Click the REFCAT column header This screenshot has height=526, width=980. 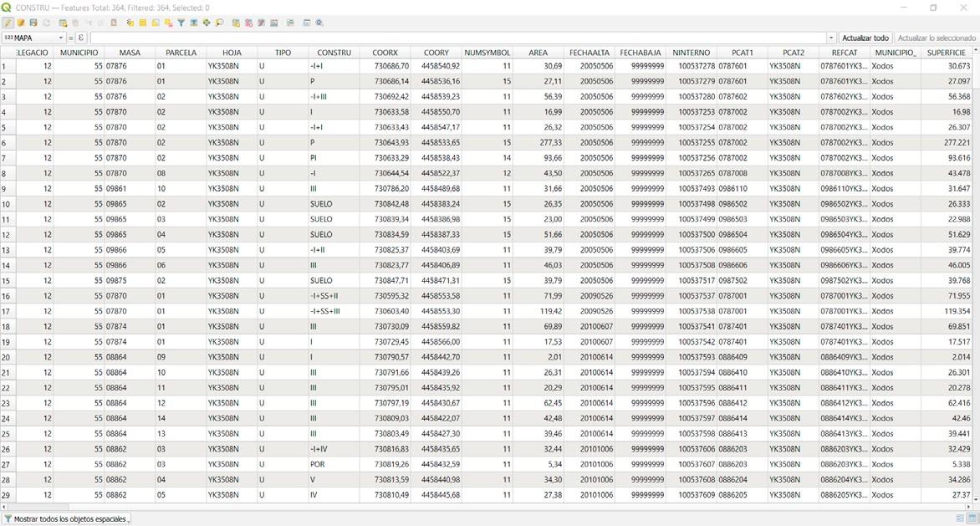tap(845, 53)
